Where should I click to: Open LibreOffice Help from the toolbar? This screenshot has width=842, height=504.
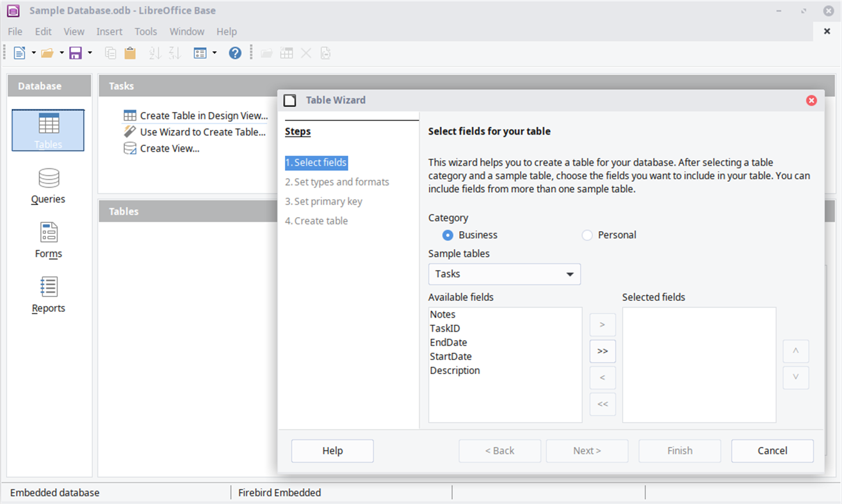click(235, 53)
